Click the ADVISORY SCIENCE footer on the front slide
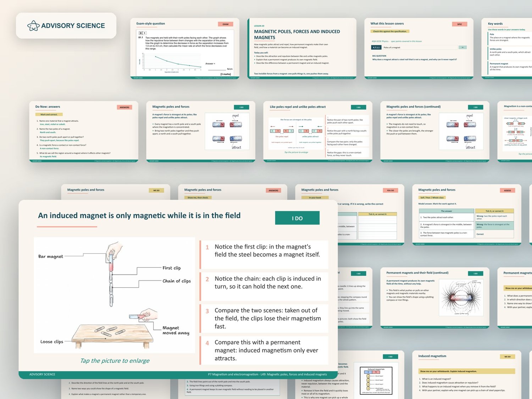This screenshot has width=532, height=399. tap(42, 374)
